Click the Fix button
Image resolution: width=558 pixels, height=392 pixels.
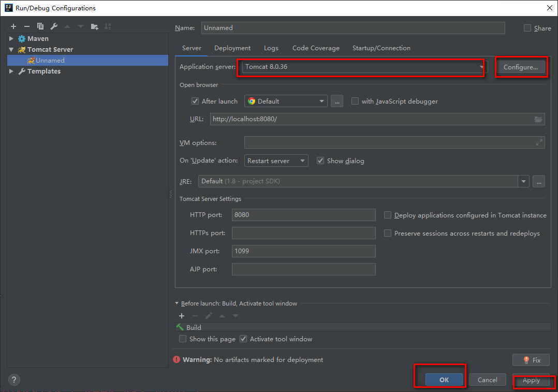point(531,360)
